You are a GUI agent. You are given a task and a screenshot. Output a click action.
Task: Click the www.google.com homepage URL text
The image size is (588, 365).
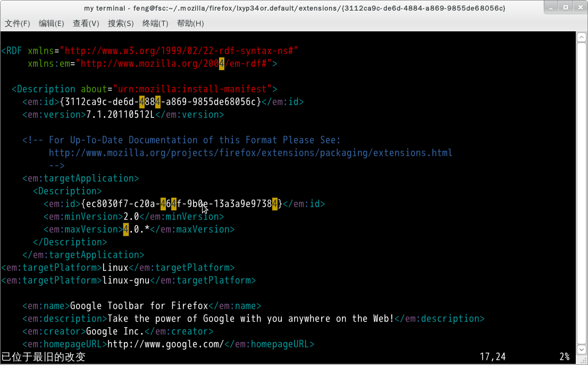(165, 344)
